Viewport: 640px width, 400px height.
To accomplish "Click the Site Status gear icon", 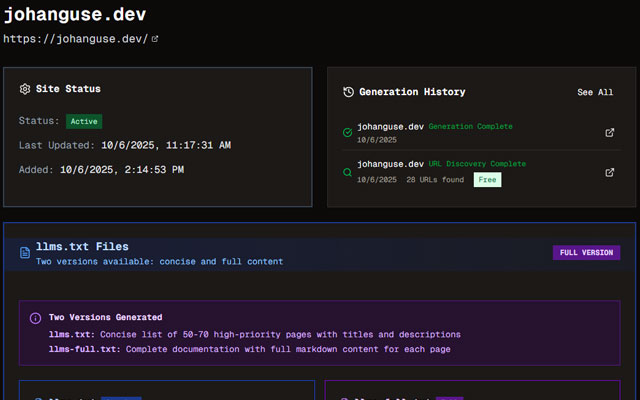I will point(25,89).
